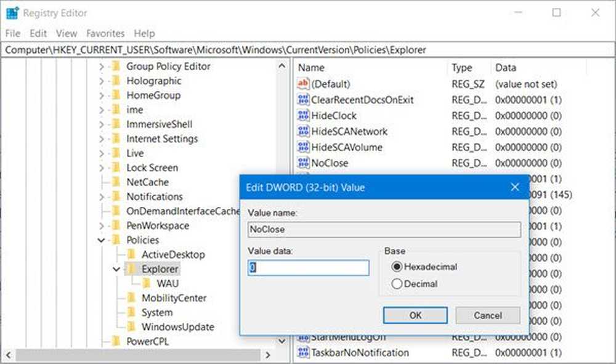The width and height of the screenshot is (616, 364).
Task: Select the Hexadecimal base radio button
Action: tap(397, 267)
